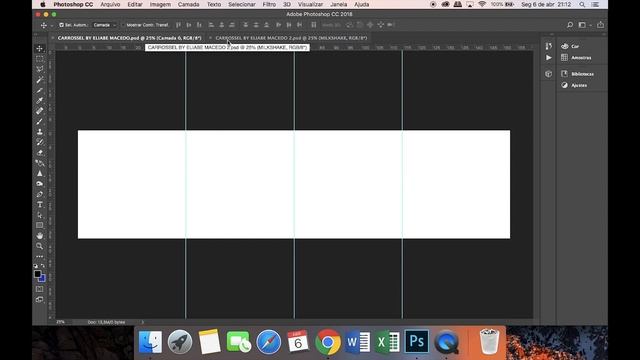This screenshot has height=360, width=640.
Task: Click the Share export icon
Action: click(x=600, y=25)
